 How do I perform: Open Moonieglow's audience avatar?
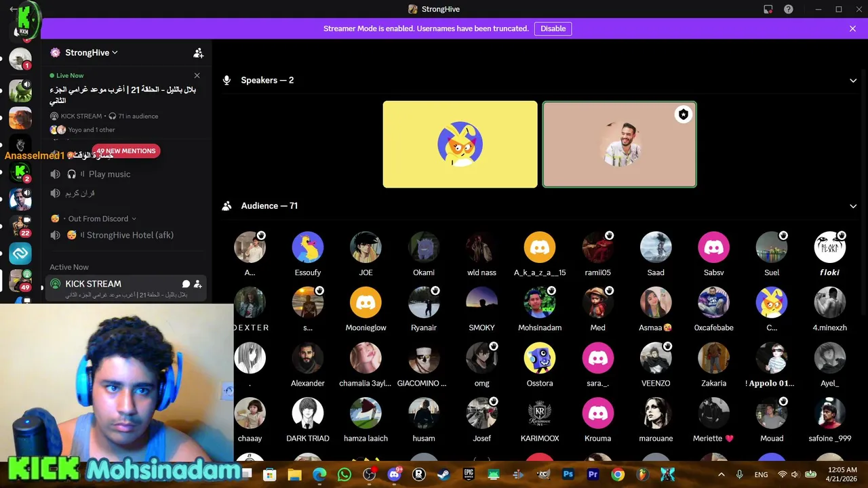366,302
